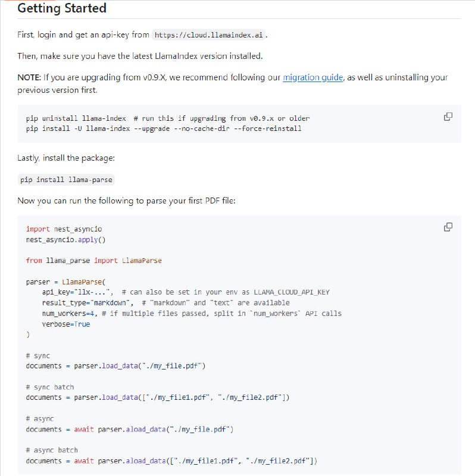This screenshot has width=475, height=476.
Task: Click the NOTE paragraph's bold 'NOTE:' text
Action: pyautogui.click(x=29, y=77)
